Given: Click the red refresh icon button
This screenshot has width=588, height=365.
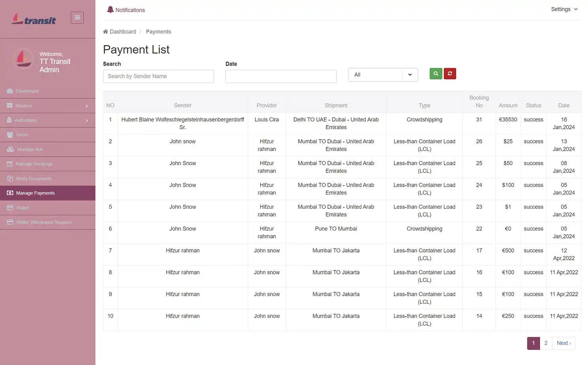Looking at the screenshot, I should coord(450,74).
